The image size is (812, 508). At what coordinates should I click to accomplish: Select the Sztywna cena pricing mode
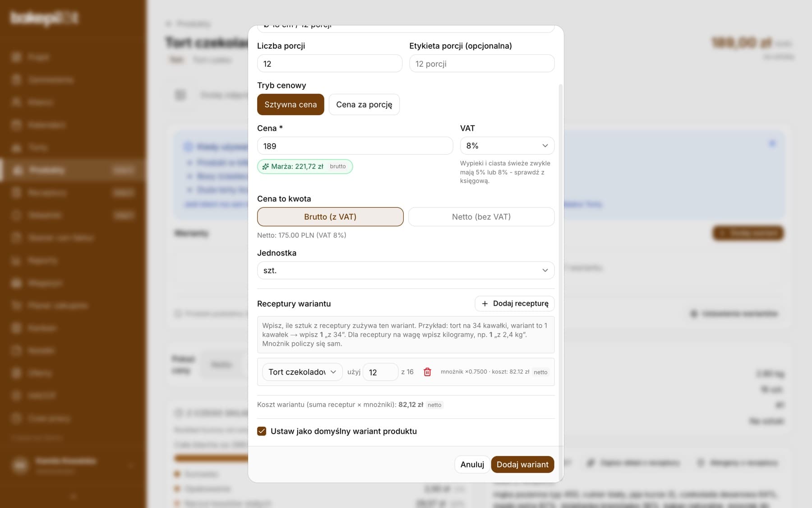pyautogui.click(x=291, y=104)
